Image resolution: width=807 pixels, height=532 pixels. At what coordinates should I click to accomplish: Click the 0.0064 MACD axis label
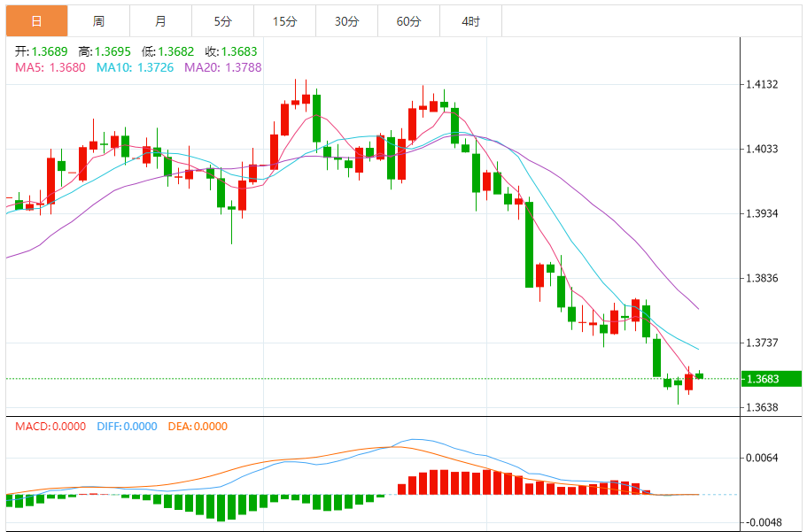[762, 458]
